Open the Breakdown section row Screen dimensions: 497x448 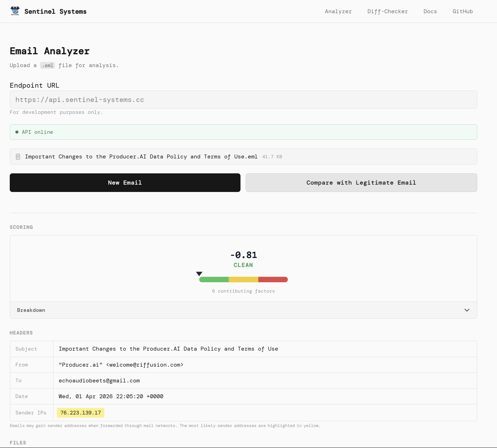coord(243,310)
